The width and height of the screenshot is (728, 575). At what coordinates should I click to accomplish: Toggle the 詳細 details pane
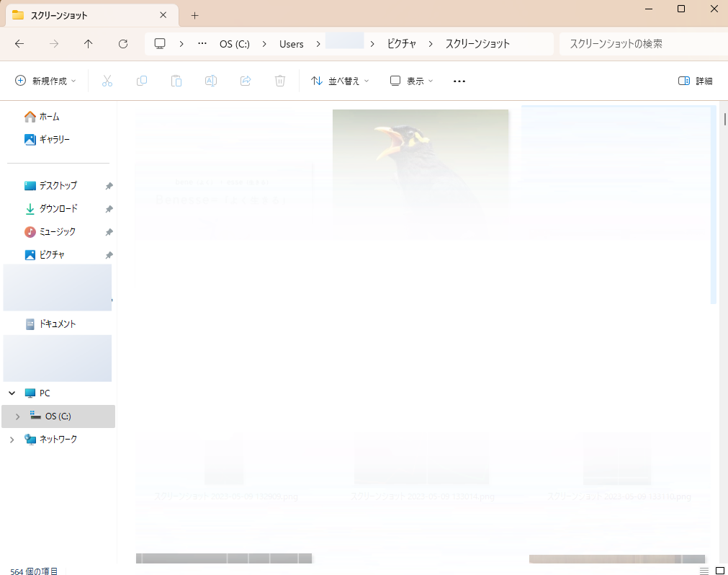click(696, 81)
